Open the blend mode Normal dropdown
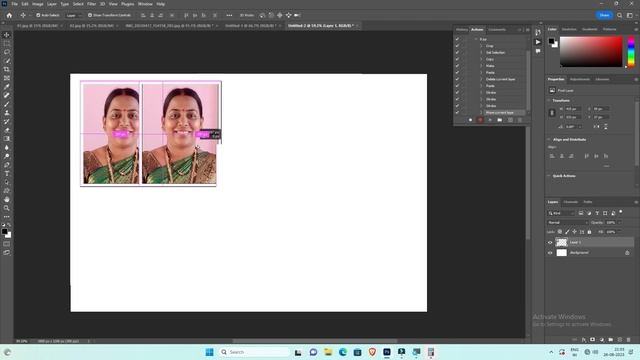The width and height of the screenshot is (640, 360). click(567, 222)
